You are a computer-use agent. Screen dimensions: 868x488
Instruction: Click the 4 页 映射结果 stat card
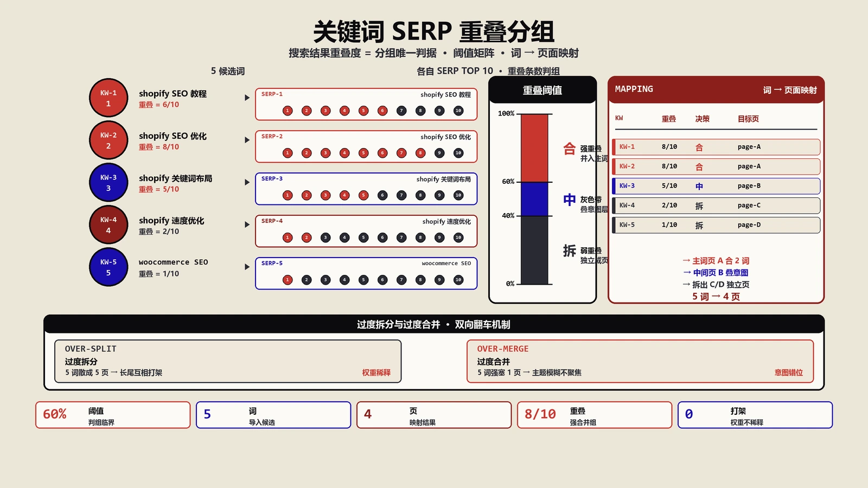coord(434,415)
